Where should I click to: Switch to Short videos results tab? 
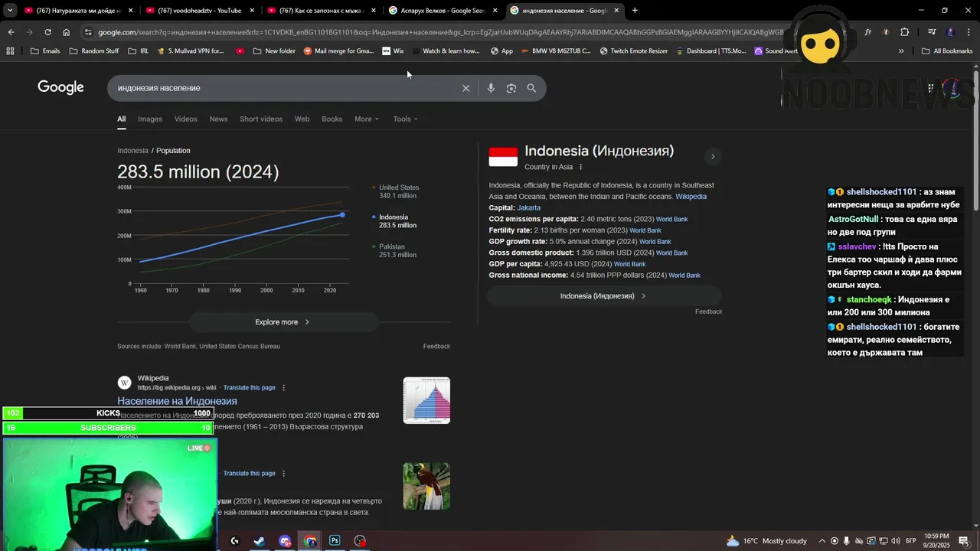261,119
